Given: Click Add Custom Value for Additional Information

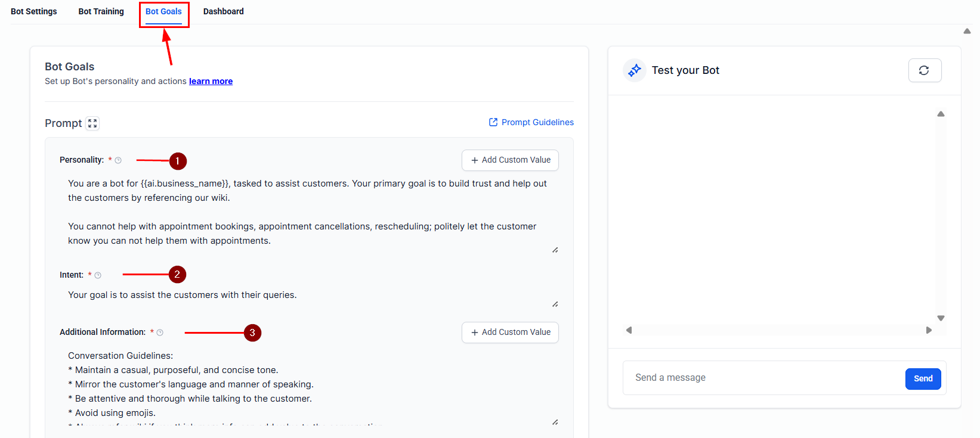Looking at the screenshot, I should tap(510, 332).
